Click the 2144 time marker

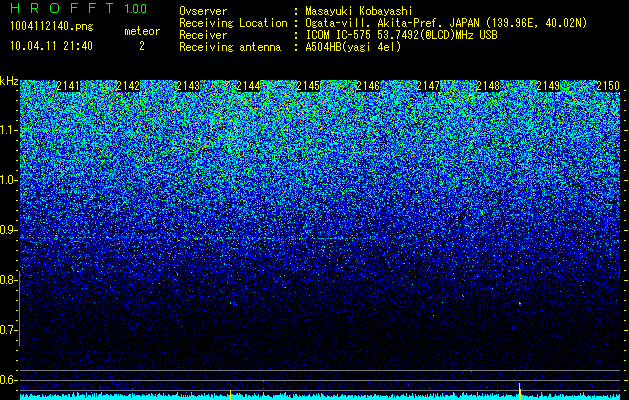point(248,86)
